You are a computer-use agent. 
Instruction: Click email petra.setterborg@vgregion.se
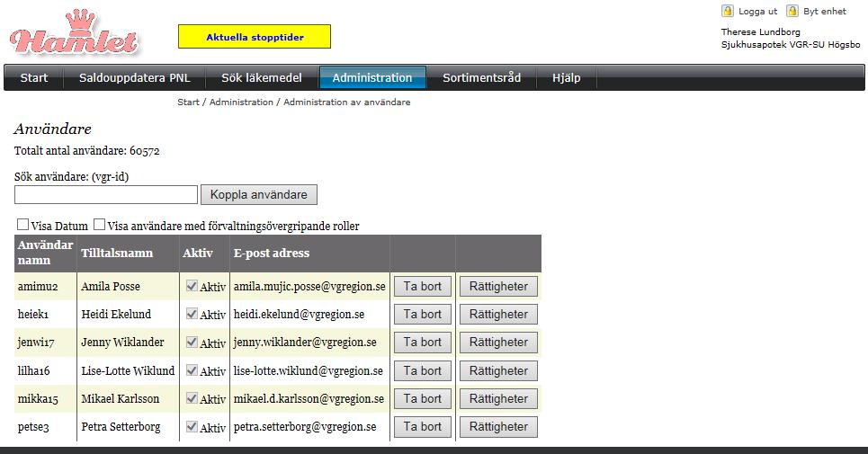coord(305,427)
